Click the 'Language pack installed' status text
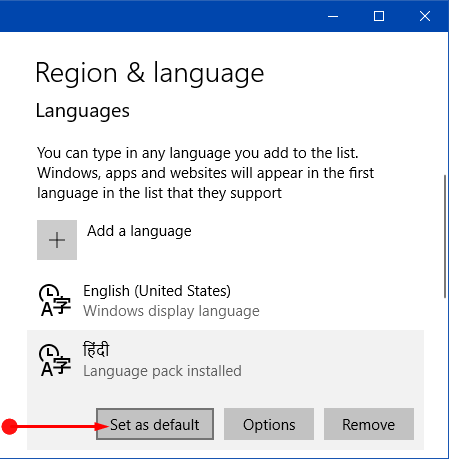 pos(162,371)
